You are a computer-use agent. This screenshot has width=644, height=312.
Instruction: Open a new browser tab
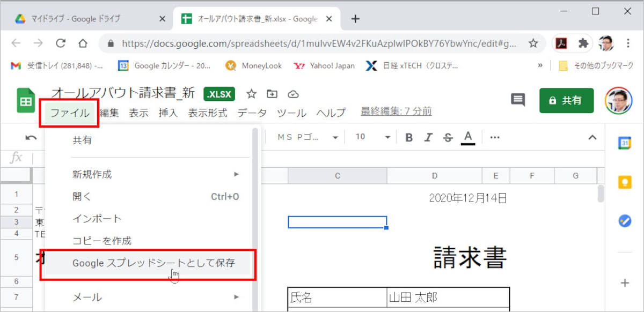(x=355, y=19)
